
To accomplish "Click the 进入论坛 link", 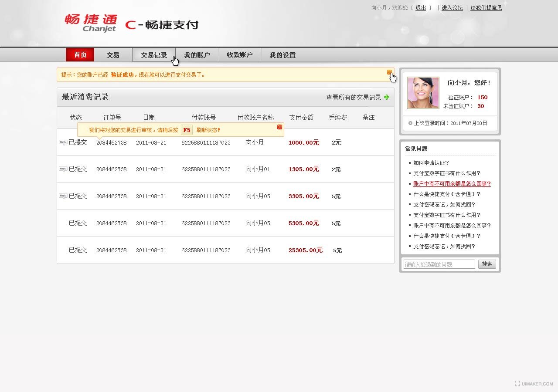I will coord(452,8).
